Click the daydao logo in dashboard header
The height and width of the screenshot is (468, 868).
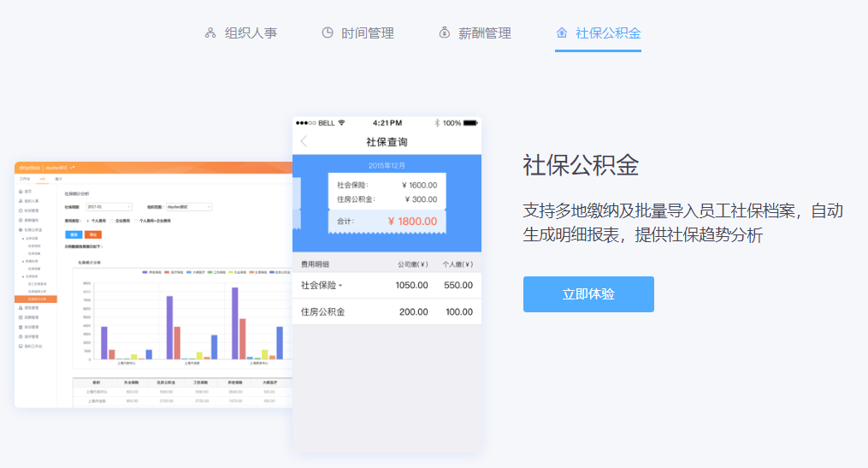coord(29,167)
